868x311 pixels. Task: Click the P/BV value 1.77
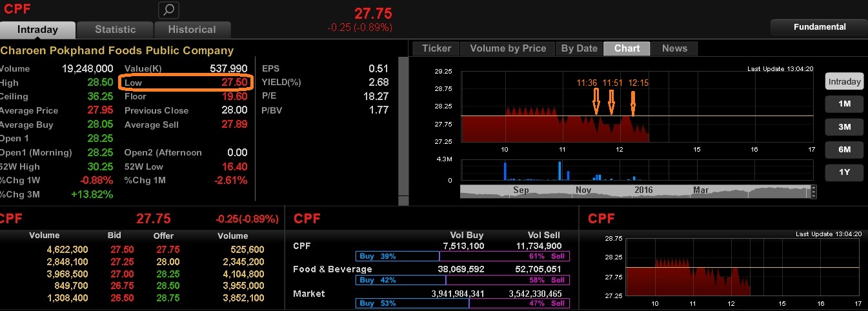coord(378,110)
